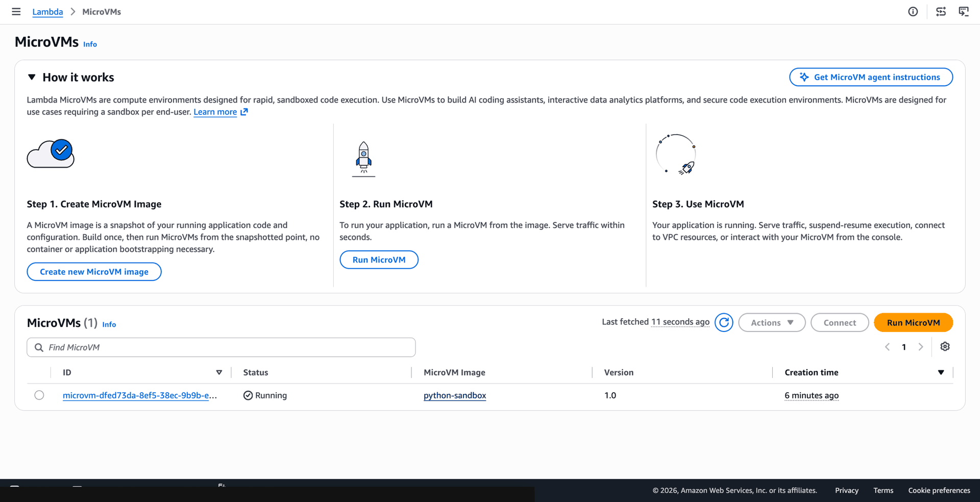
Task: Click the Status column header
Action: [x=256, y=373]
